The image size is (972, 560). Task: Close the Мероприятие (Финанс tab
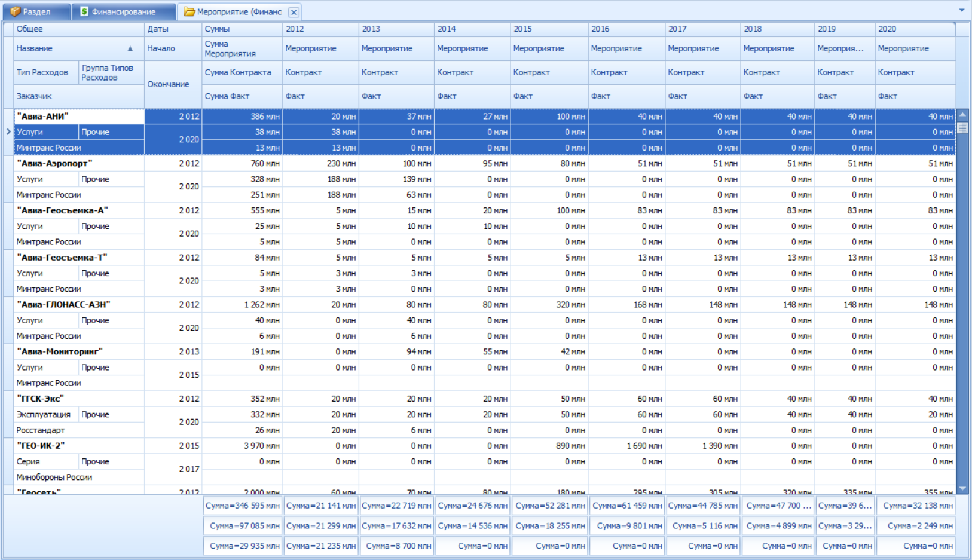pos(294,12)
